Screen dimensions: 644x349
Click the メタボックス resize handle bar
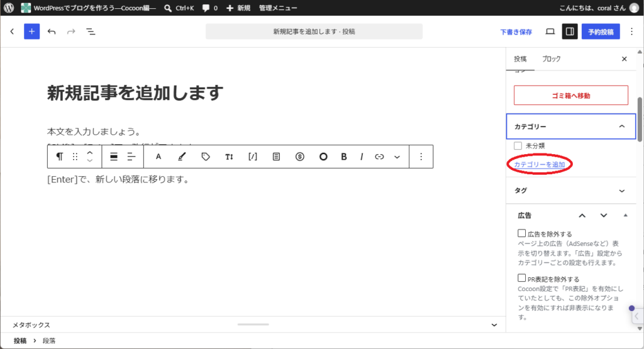(x=253, y=324)
